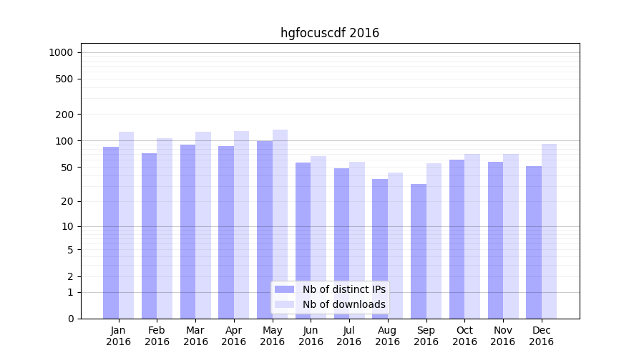Select the 0 y-axis tick label
The width and height of the screenshot is (644, 358).
[70, 319]
